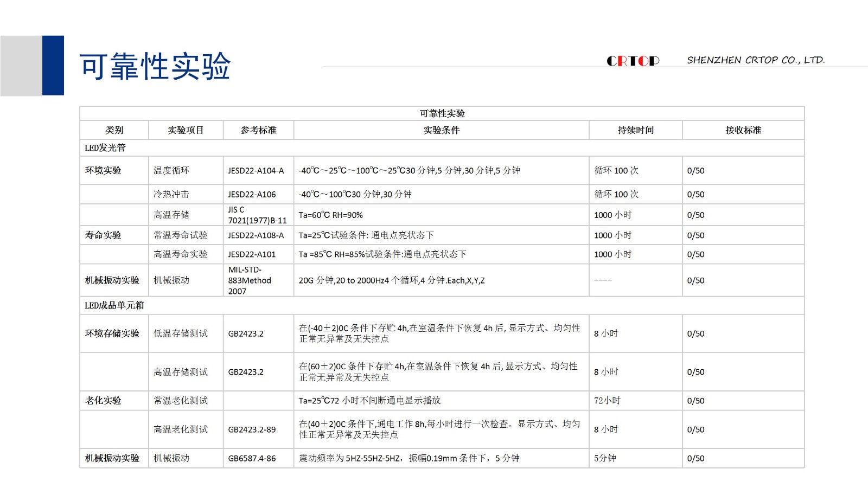The image size is (868, 488).
Task: Click the MIL-STD-883Method 2007 cell
Action: (258, 280)
